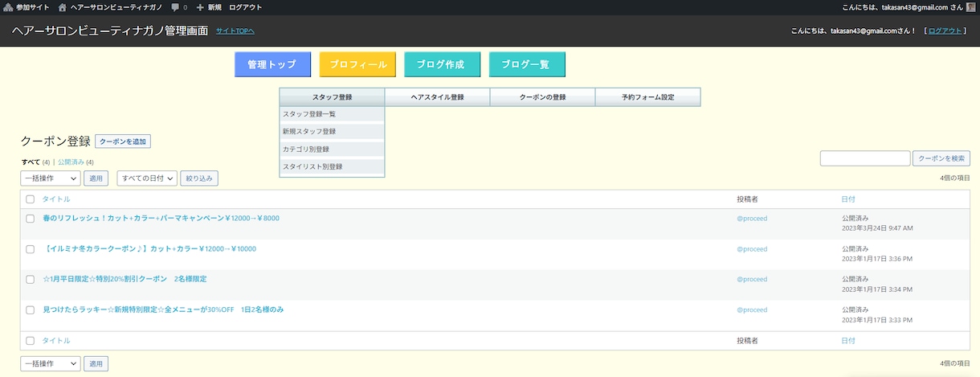
Task: Open the 【イルミナ冬カラークーポン♪】 coupon
Action: click(149, 249)
